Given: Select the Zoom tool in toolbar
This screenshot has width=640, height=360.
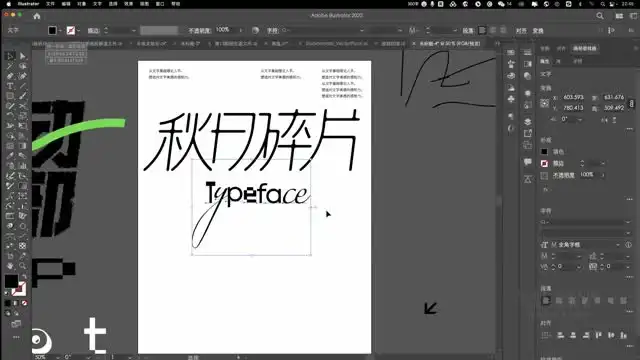Looking at the screenshot, I should tap(22, 266).
